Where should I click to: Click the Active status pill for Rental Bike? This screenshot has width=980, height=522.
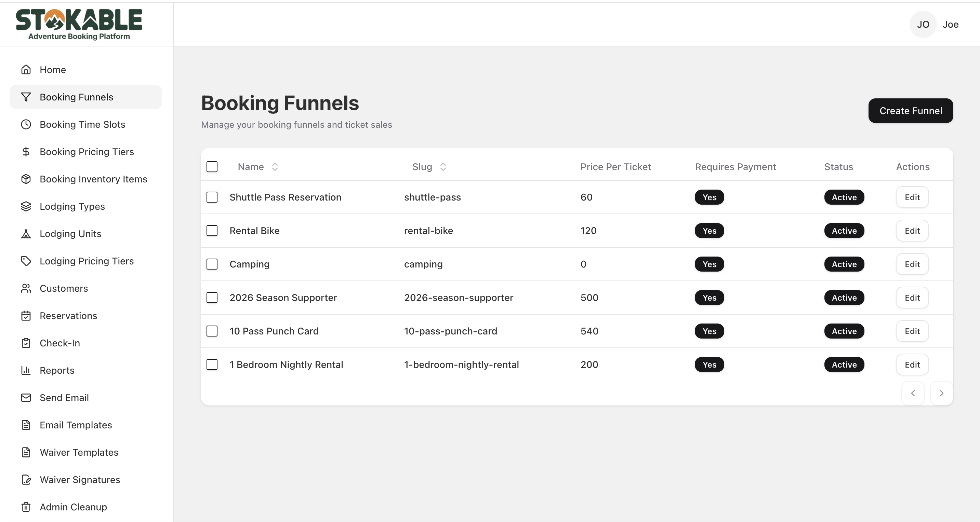pos(844,231)
